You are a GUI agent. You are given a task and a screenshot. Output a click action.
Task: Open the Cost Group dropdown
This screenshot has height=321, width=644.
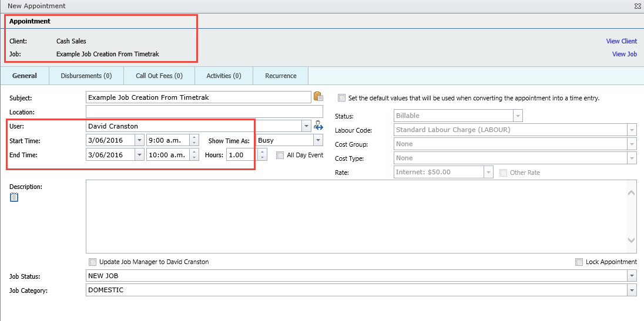pos(632,144)
